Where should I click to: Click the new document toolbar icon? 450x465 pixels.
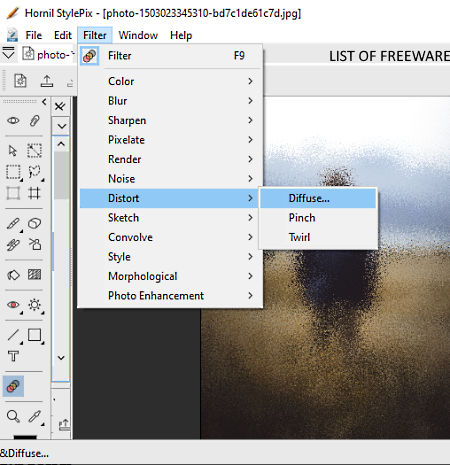coord(20,81)
